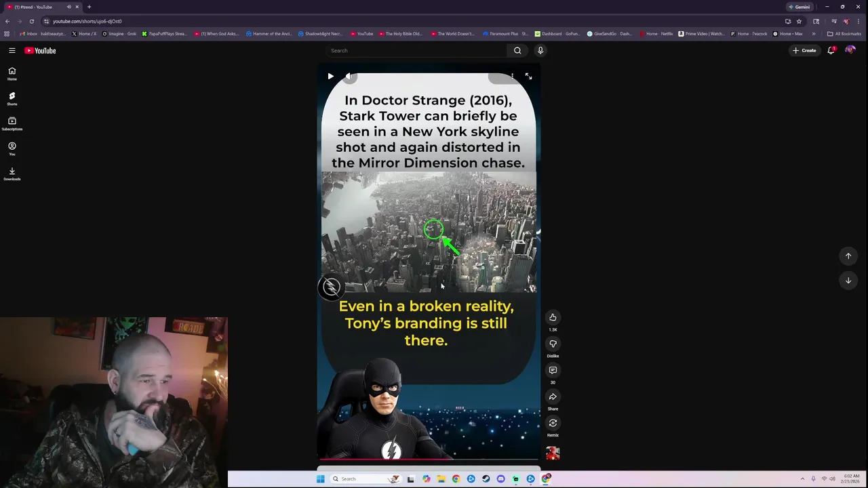Open the Gemini button in Chrome
868x488 pixels.
(x=800, y=7)
